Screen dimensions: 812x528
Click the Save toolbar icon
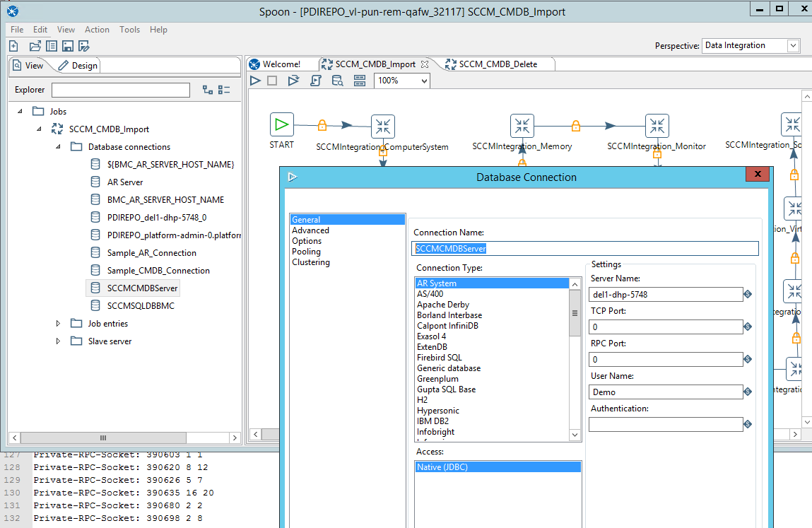[68, 46]
